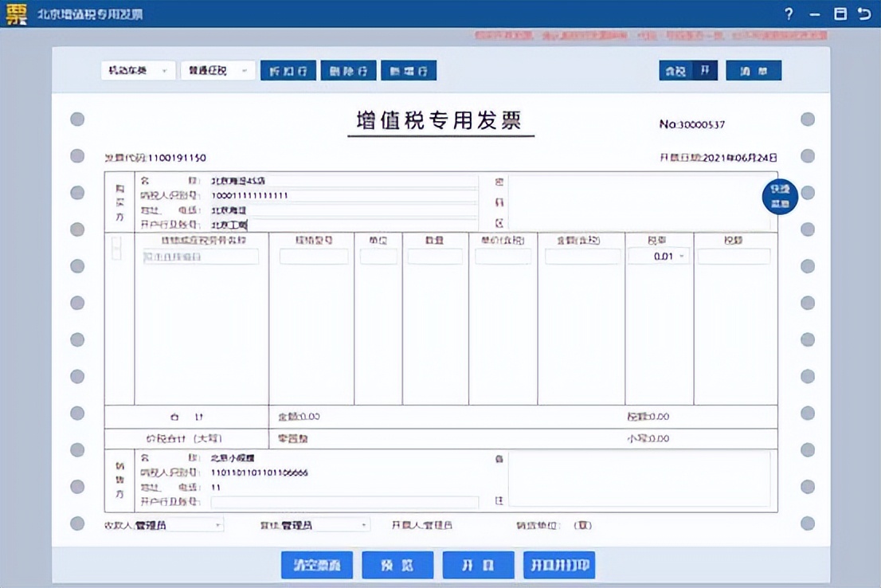
Task: Click the 清单 list button top right
Action: (753, 71)
